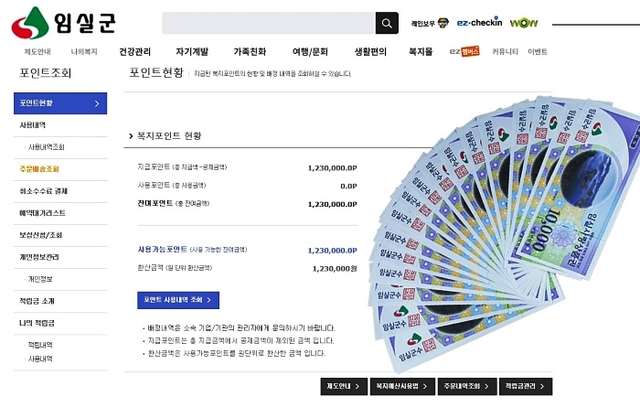Click into the search input field
Image resolution: width=640 pixels, height=407 pixels.
coord(268,23)
